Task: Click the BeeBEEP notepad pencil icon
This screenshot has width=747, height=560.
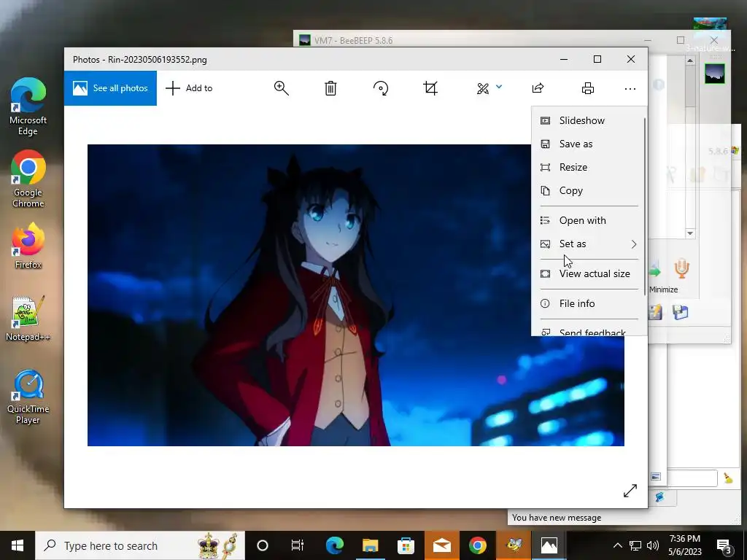Action: click(x=656, y=312)
